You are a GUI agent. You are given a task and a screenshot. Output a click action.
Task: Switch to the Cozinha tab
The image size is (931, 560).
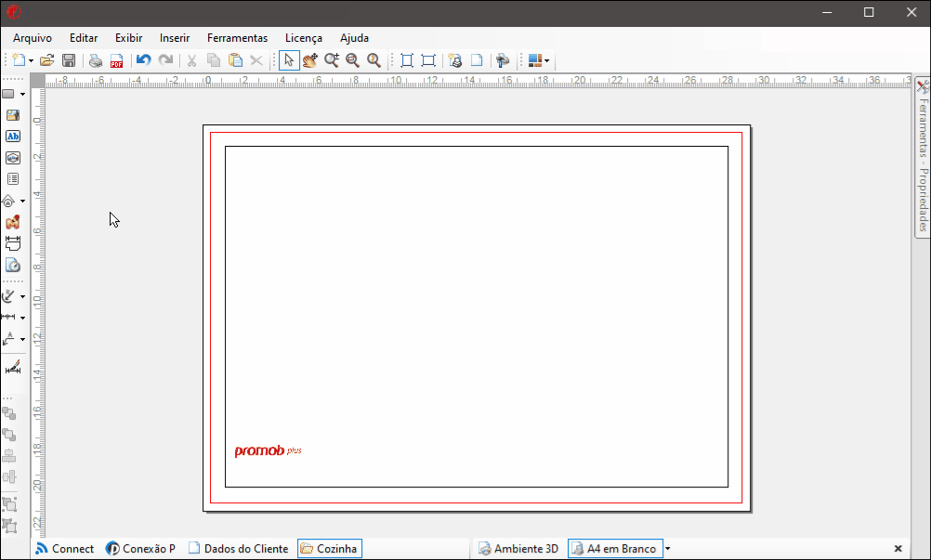[x=330, y=549]
